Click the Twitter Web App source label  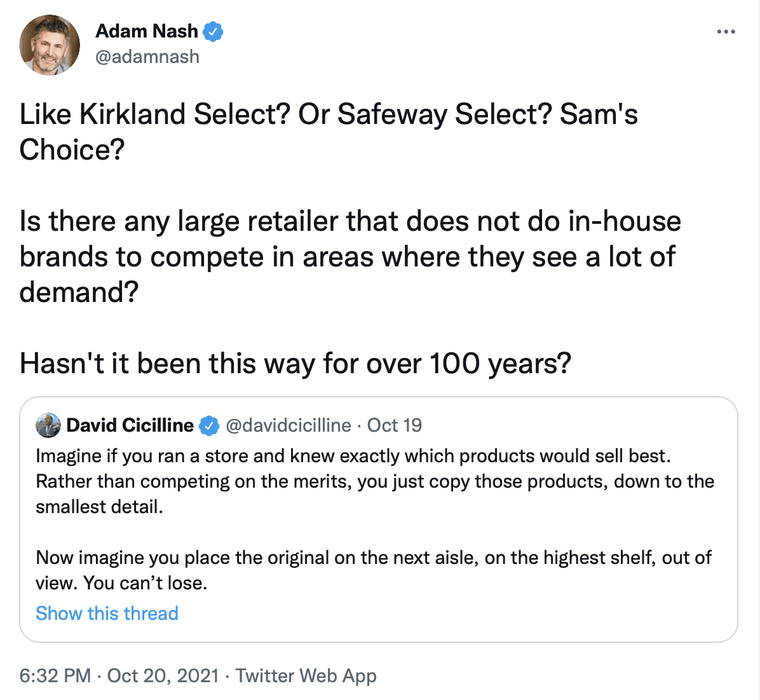[x=306, y=676]
